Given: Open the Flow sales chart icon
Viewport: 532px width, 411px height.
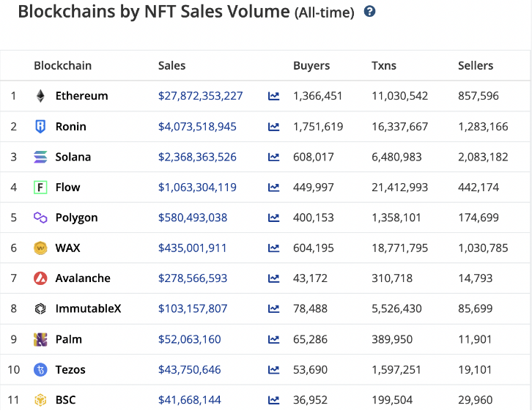Looking at the screenshot, I should 273,188.
